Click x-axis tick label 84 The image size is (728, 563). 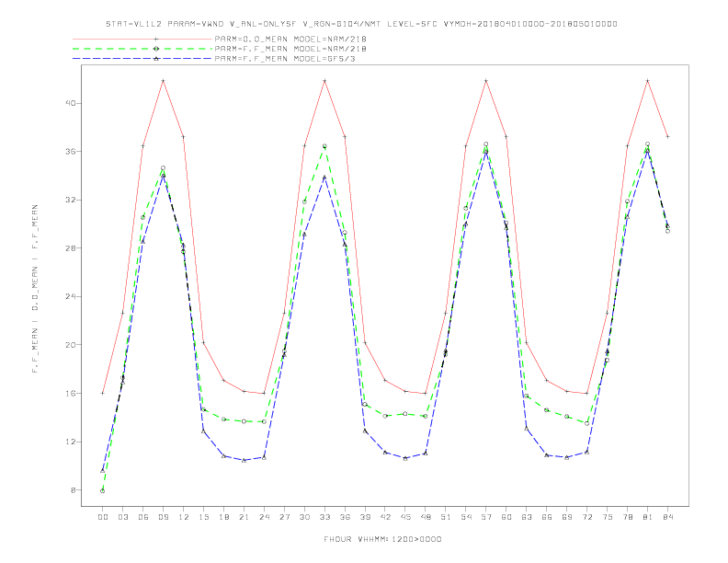[x=667, y=517]
